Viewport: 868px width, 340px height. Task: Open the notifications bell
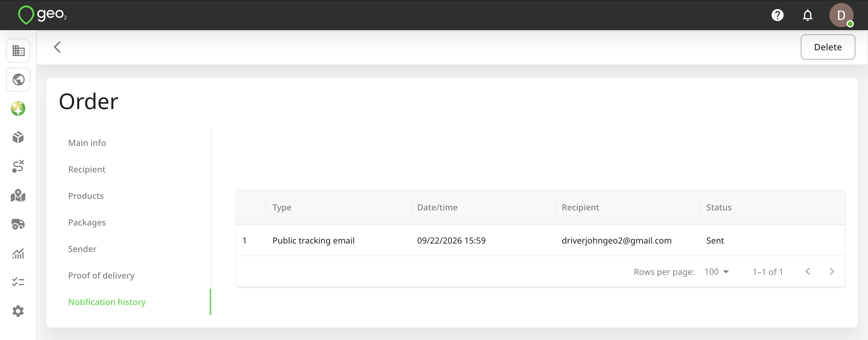(x=808, y=15)
